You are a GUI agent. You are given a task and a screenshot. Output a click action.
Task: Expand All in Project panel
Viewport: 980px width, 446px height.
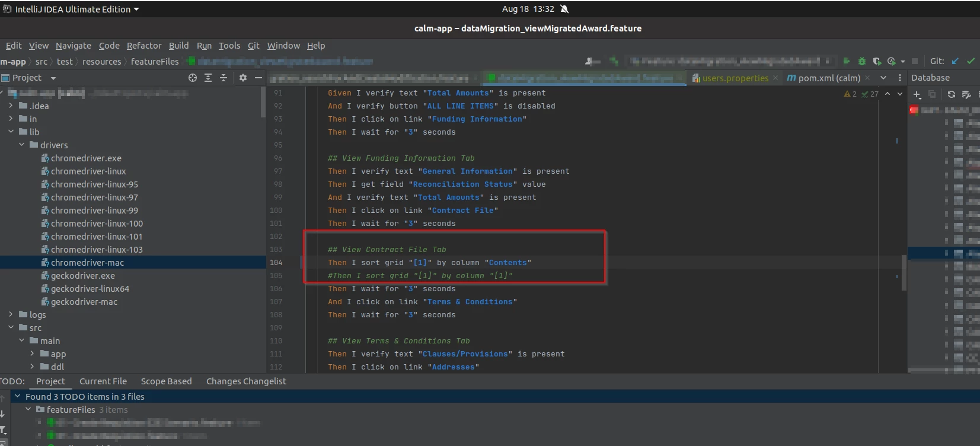(208, 78)
